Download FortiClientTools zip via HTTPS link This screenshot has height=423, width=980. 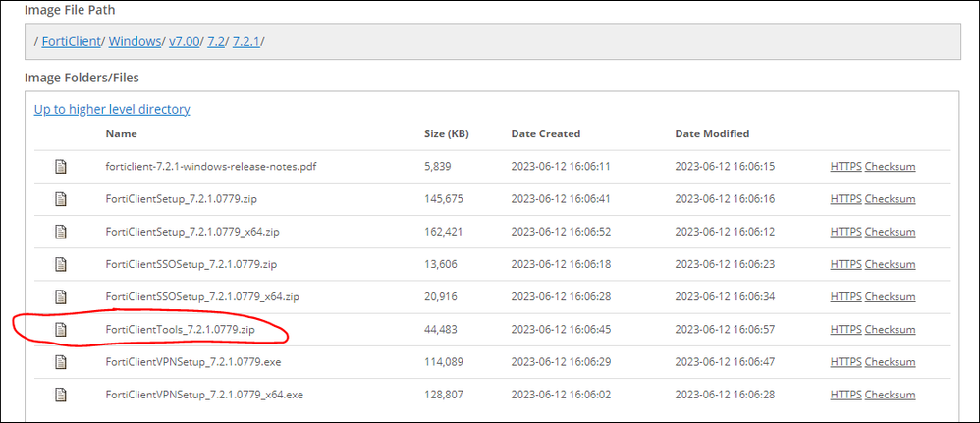[845, 330]
